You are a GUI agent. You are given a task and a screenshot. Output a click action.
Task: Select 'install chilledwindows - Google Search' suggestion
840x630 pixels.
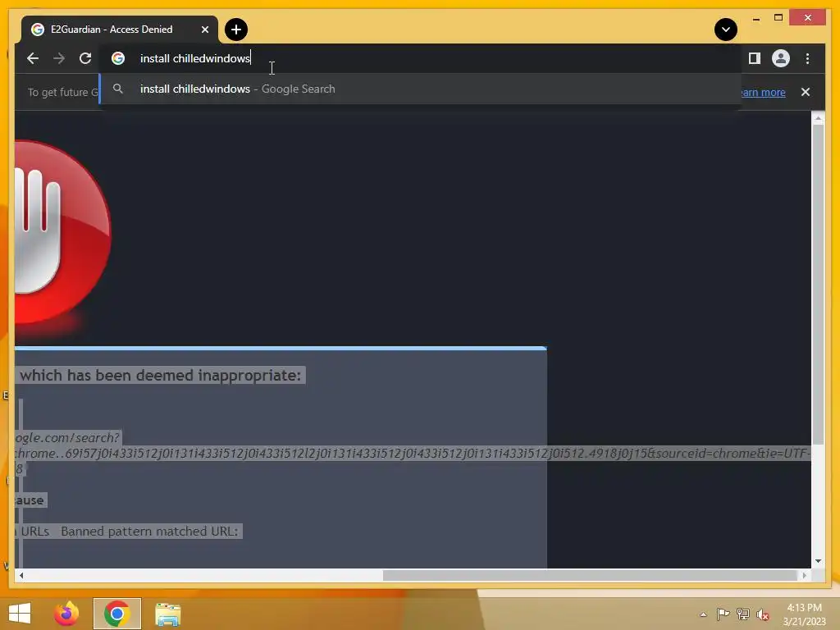[421, 89]
